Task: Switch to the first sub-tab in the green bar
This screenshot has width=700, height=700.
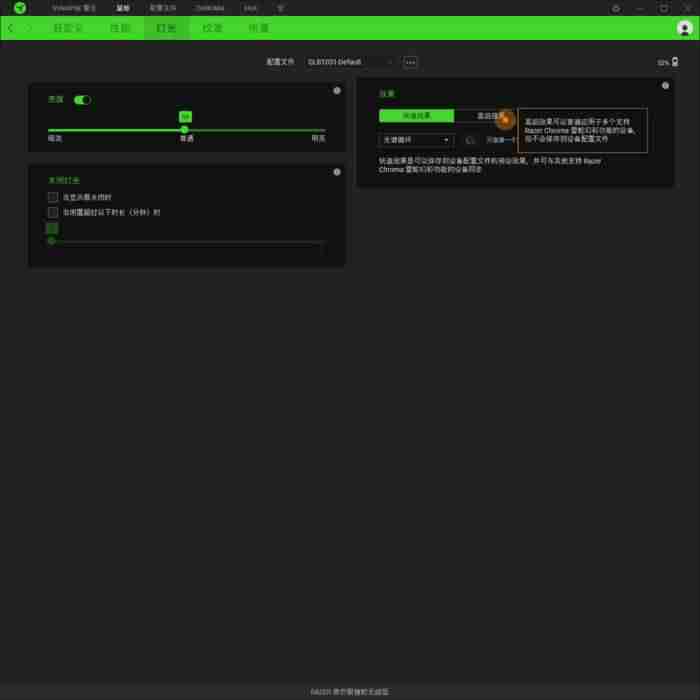Action: click(68, 28)
